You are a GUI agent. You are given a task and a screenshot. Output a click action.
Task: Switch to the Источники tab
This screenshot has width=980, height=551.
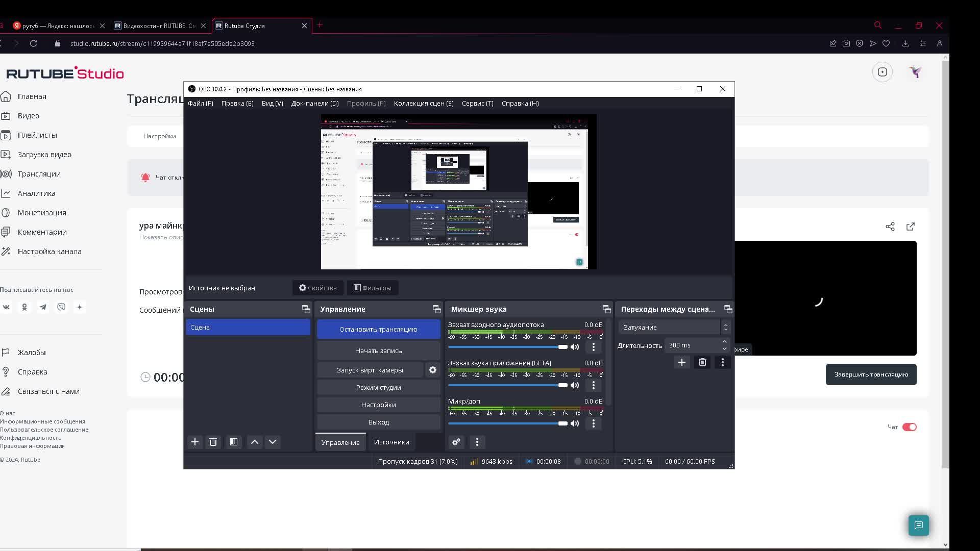click(391, 442)
